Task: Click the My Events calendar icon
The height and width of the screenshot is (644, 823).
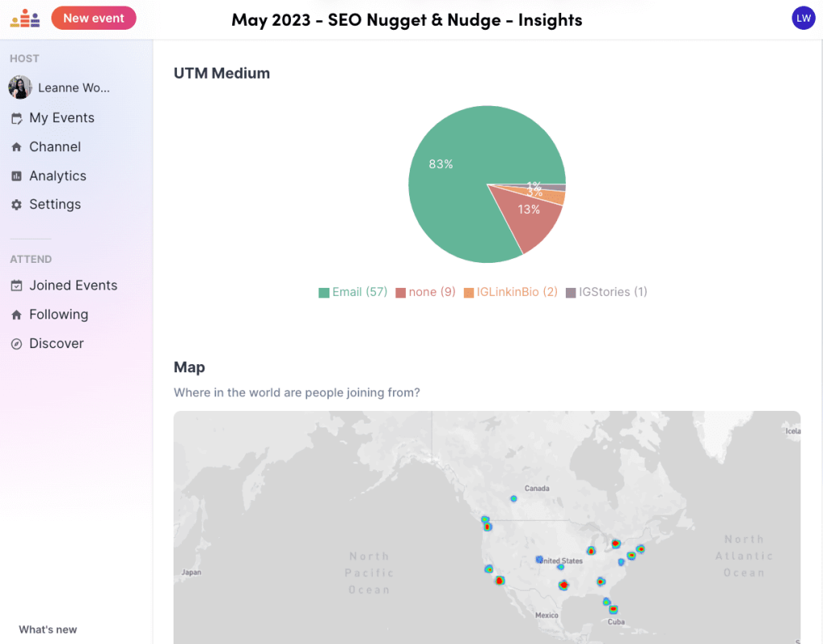Action: [x=17, y=119]
